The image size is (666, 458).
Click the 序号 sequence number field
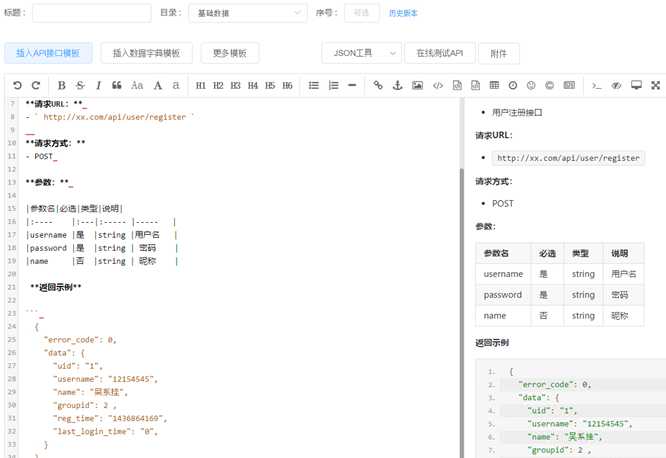[361, 13]
